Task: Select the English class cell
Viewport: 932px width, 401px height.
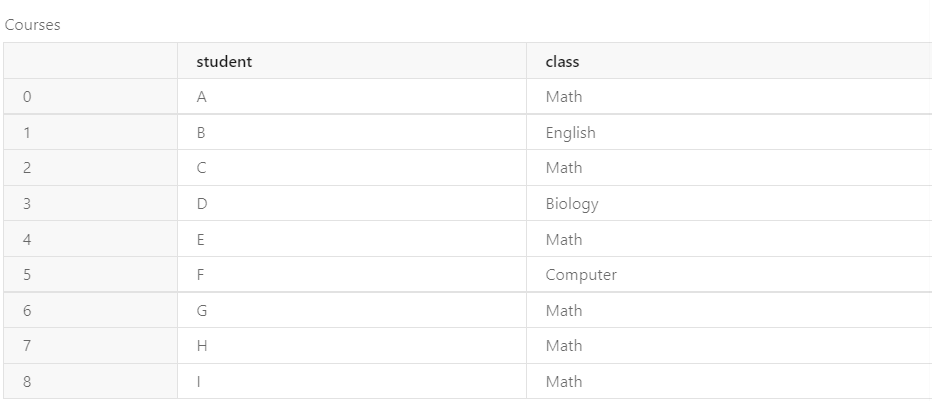Action: click(570, 133)
